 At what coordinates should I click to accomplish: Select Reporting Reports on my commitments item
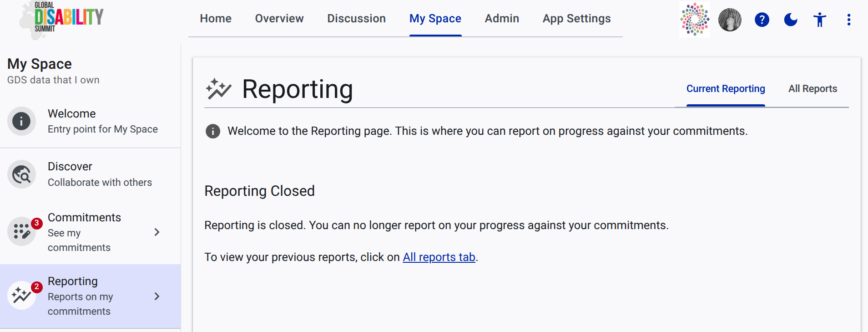(91, 296)
